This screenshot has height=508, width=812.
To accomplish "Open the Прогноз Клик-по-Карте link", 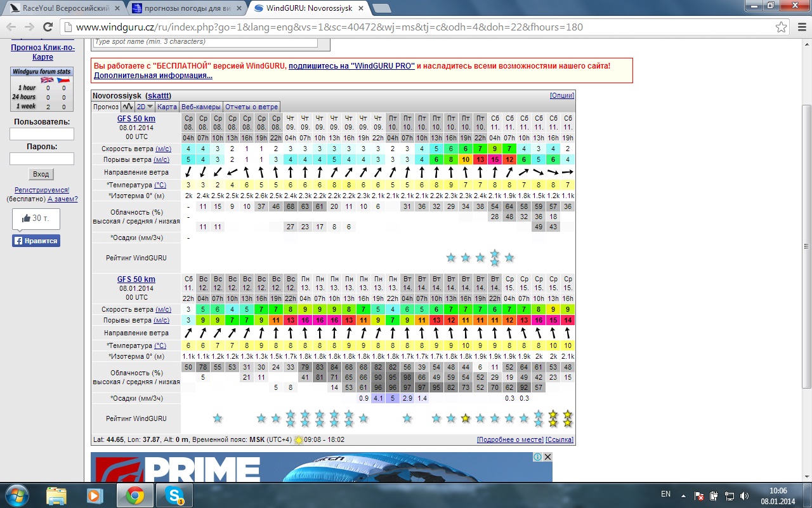I will point(43,52).
